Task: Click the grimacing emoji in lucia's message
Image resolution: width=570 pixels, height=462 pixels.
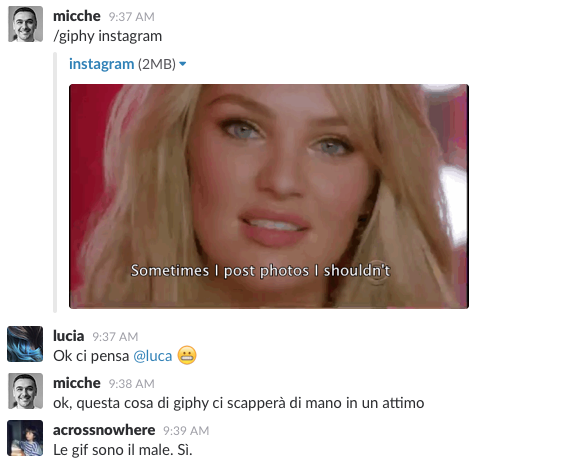Action: [x=187, y=355]
